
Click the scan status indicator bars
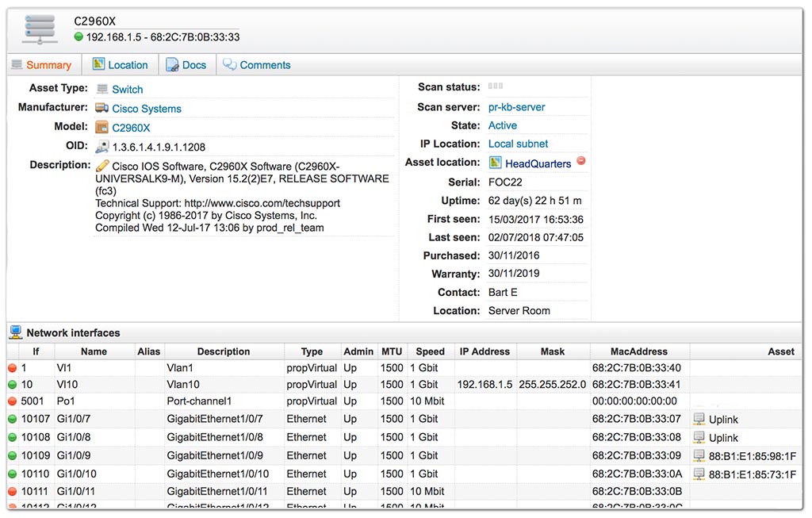[x=496, y=86]
